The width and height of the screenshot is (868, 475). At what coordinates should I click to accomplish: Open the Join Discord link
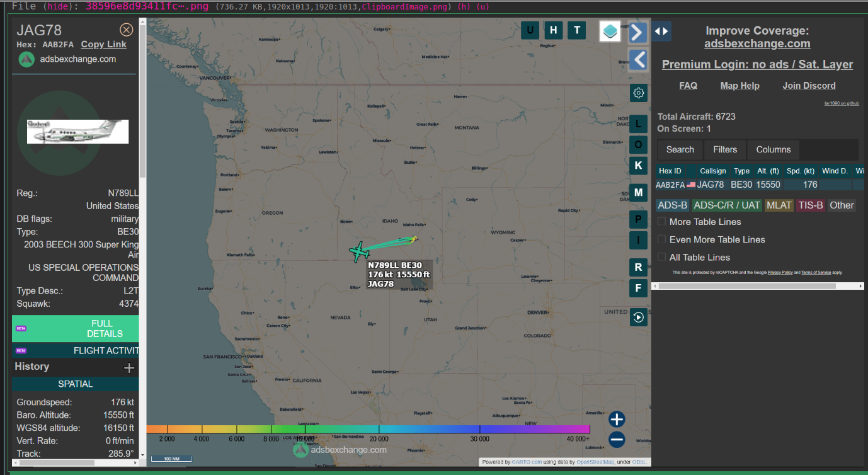tap(809, 86)
